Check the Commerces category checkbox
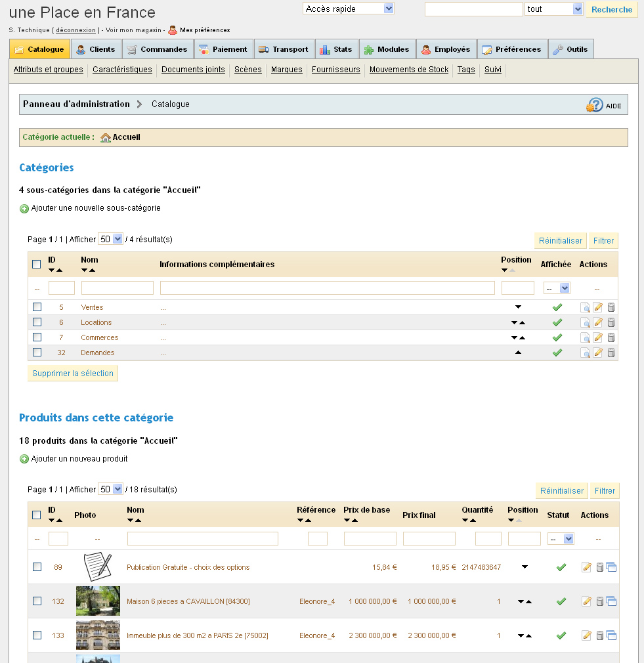 37,337
